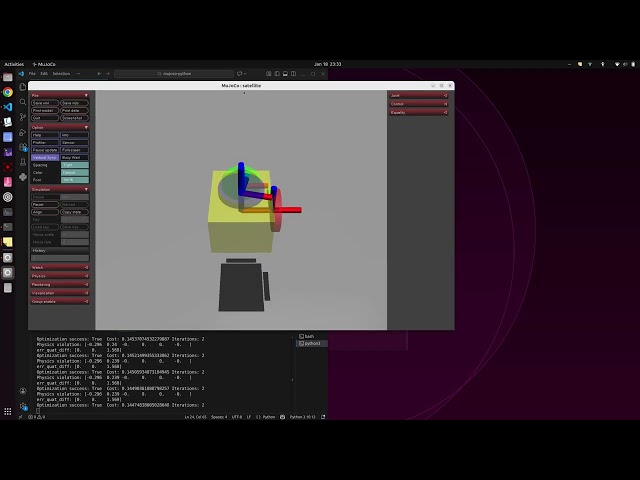Open VS Code Explorer sidebar icon
640x480 pixels.
(x=23, y=87)
